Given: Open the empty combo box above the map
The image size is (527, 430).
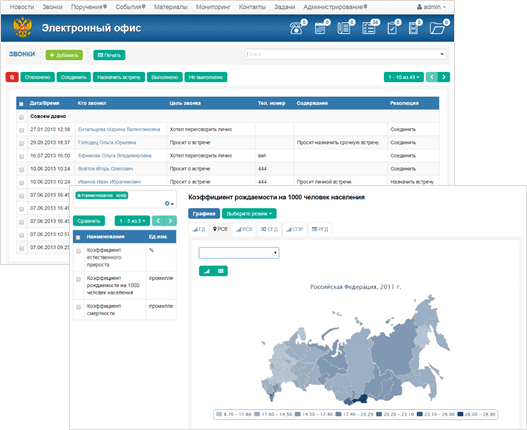Looking at the screenshot, I should [239, 253].
